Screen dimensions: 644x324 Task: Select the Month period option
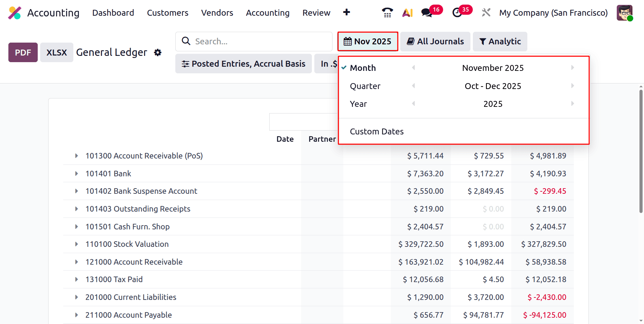point(363,68)
